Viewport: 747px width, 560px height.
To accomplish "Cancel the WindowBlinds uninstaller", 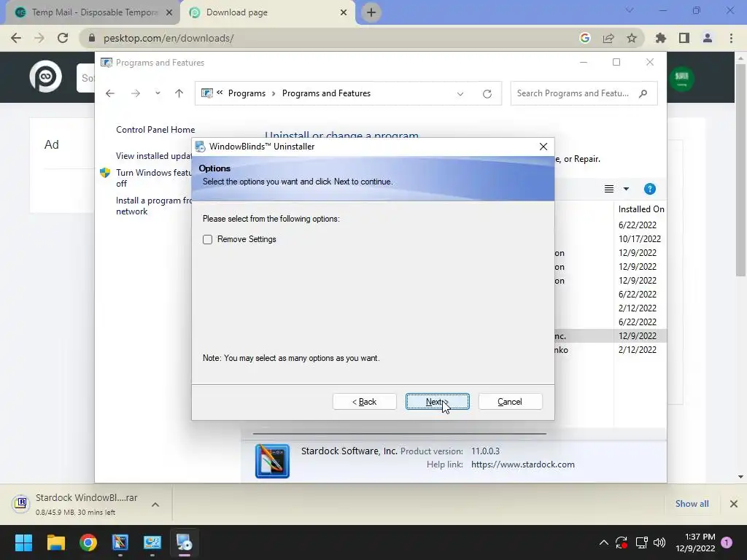I will [510, 402].
